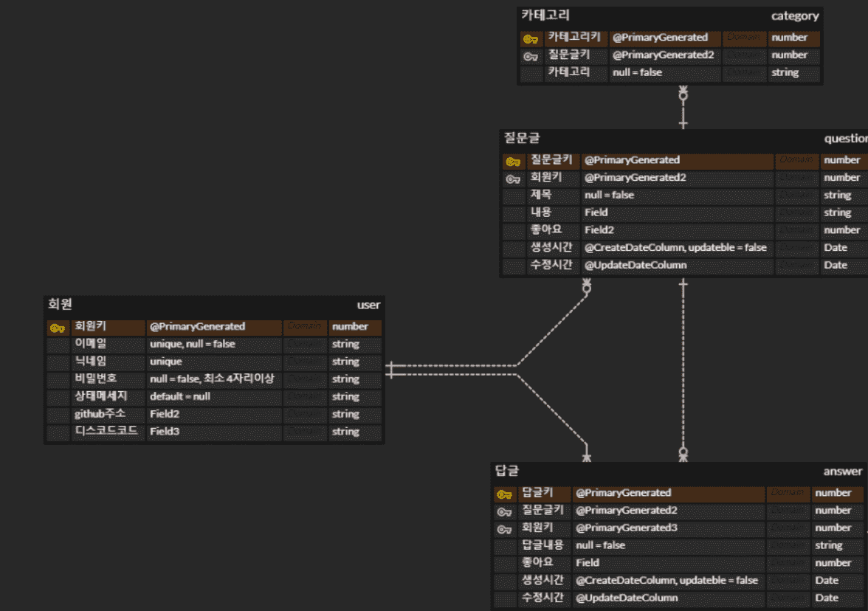Select the diagonal dashed line from user to question
The width and height of the screenshot is (868, 611).
click(552, 331)
